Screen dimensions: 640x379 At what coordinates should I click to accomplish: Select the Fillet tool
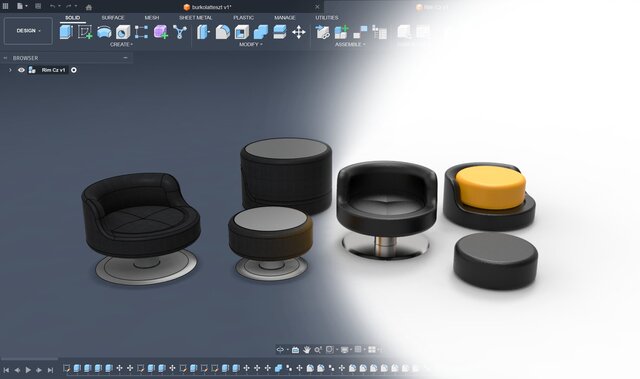(222, 32)
